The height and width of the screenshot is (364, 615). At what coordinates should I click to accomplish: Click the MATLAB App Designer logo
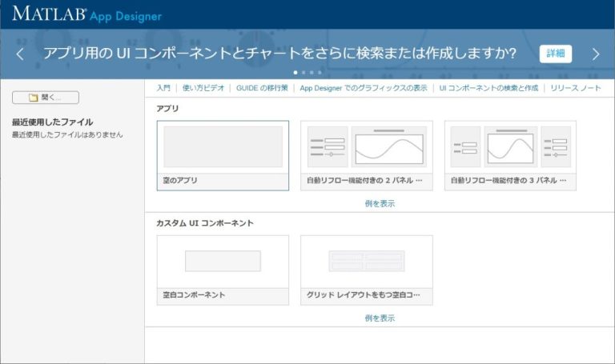[x=86, y=14]
